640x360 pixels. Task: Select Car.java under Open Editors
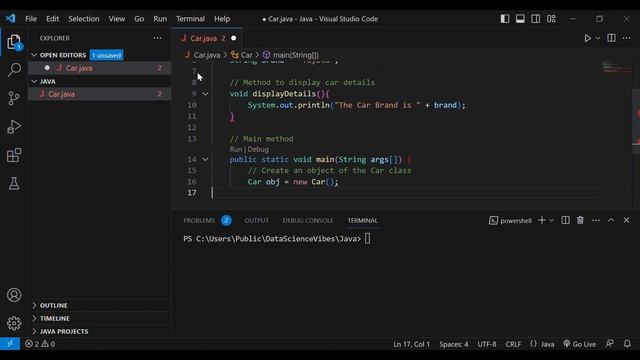[100, 68]
